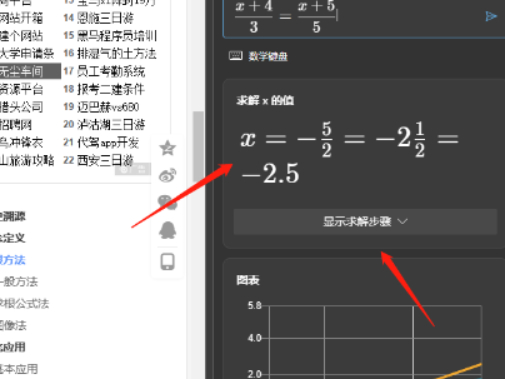
Task: Jump to 基本应用 section in contents
Action: click(x=19, y=369)
